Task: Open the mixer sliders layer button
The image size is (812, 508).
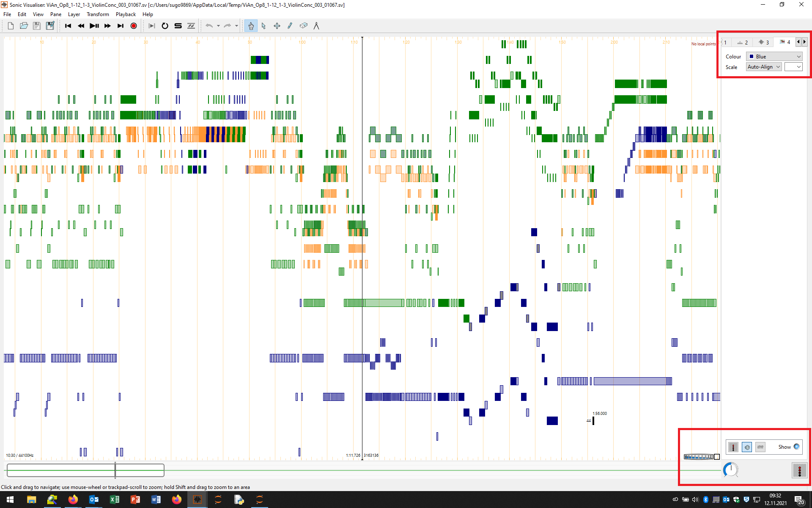Action: tap(760, 447)
